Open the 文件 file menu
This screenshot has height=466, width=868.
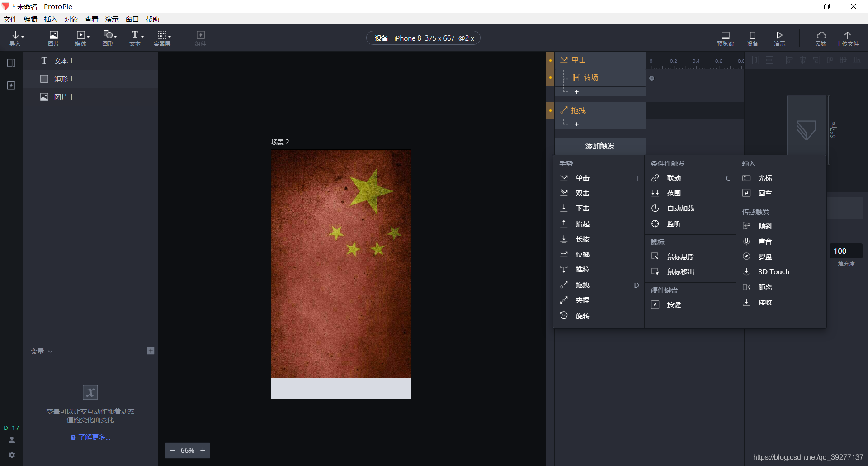pyautogui.click(x=10, y=19)
